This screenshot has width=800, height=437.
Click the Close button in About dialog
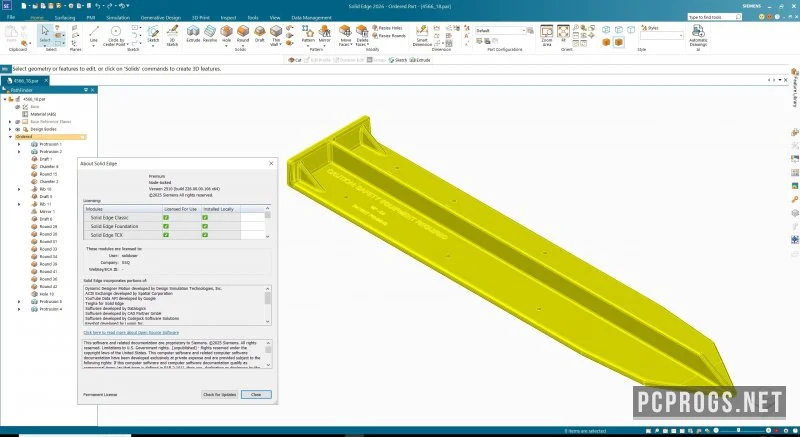click(256, 395)
